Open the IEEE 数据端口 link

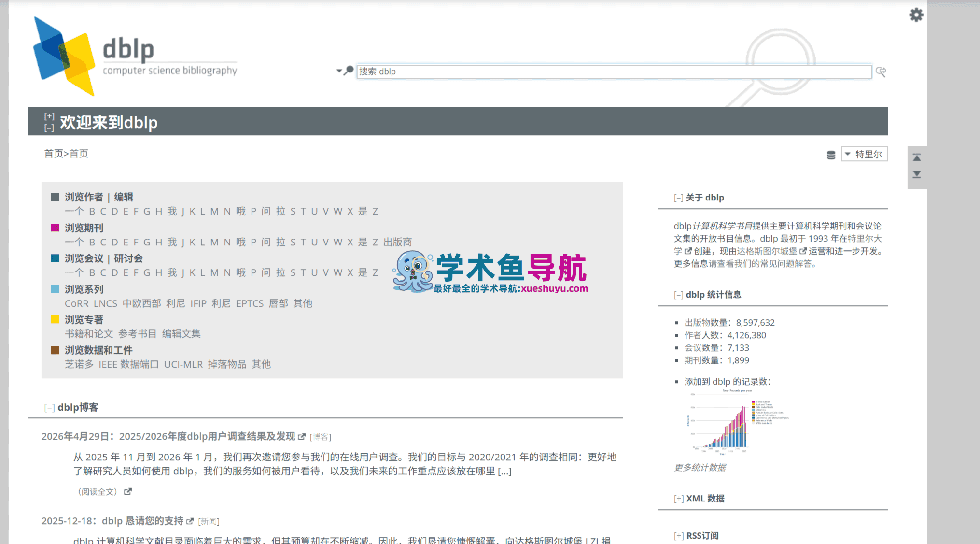129,364
